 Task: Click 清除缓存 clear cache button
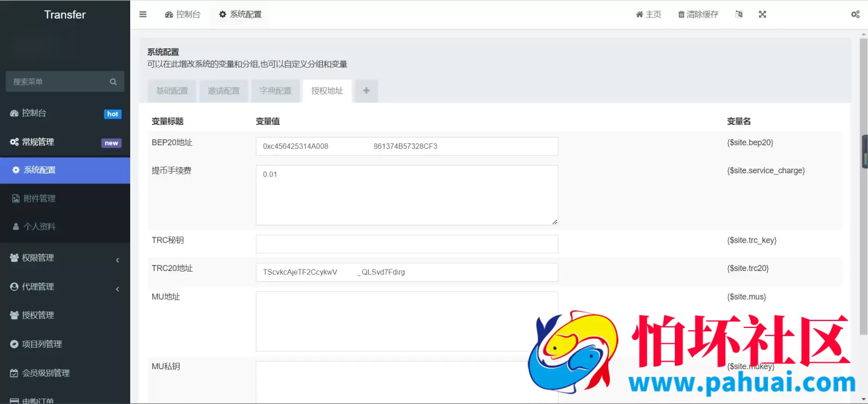(x=698, y=15)
